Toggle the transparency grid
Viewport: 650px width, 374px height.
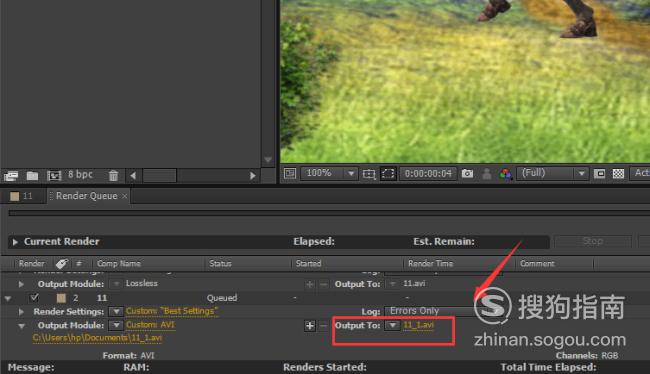click(x=618, y=173)
